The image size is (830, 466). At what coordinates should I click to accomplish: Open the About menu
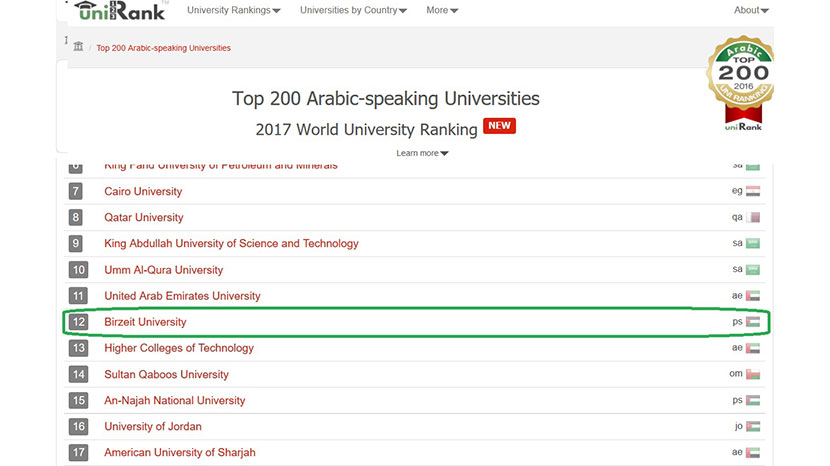point(751,10)
